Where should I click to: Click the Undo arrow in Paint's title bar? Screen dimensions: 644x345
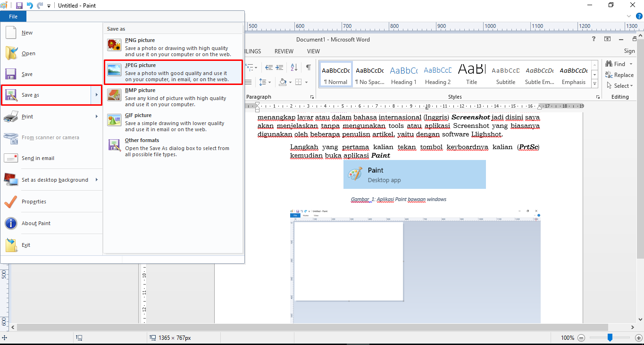tap(30, 6)
